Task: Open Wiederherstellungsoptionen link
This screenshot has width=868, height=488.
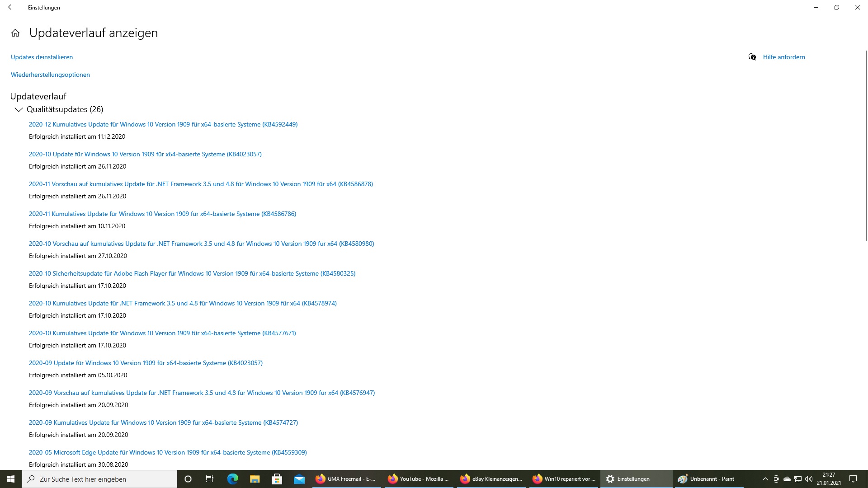Action: pos(50,75)
